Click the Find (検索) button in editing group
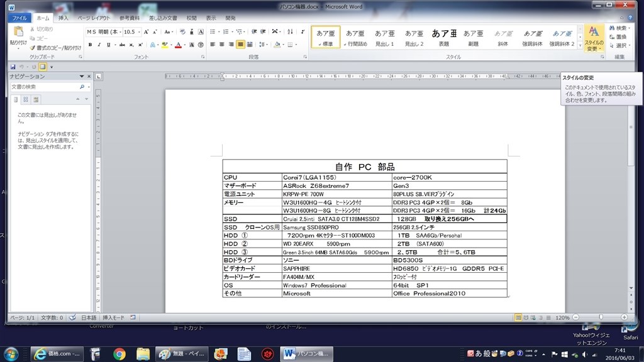The width and height of the screenshot is (644, 362). [x=619, y=28]
